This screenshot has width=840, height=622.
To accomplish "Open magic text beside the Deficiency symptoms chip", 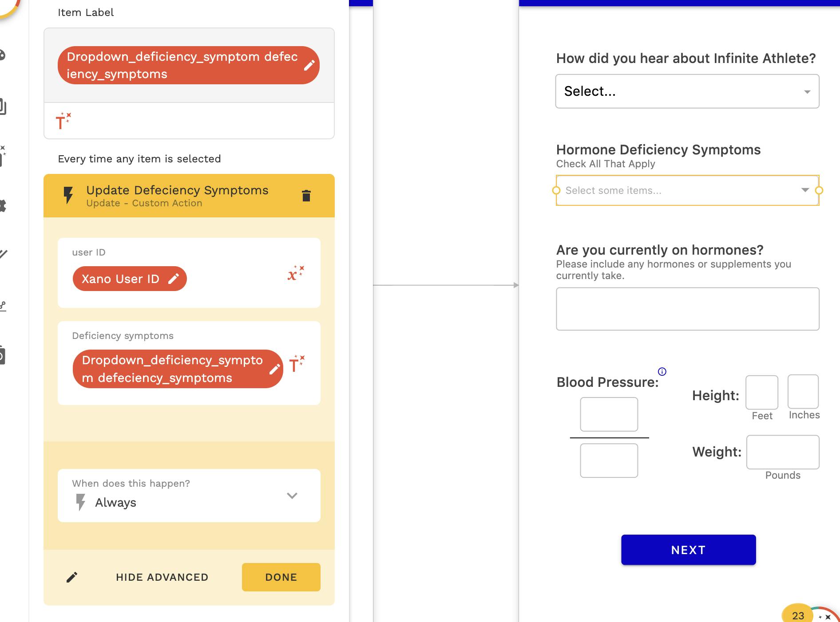I will [x=297, y=364].
